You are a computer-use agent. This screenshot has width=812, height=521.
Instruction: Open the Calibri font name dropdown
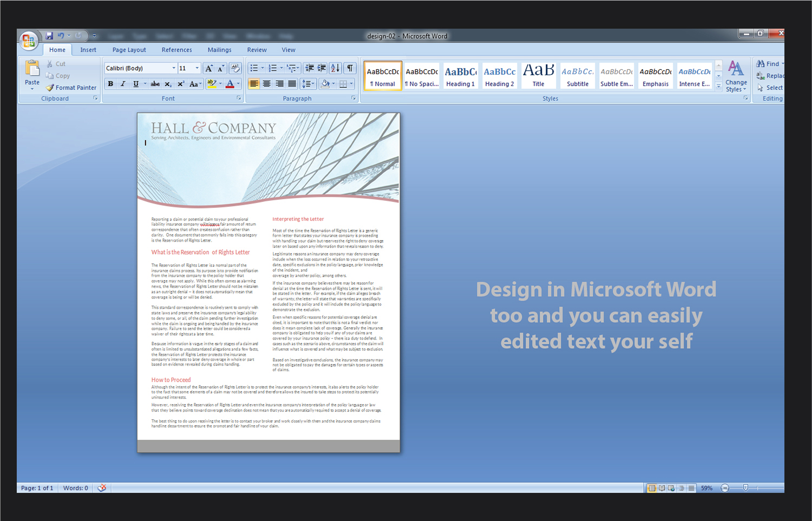point(174,68)
